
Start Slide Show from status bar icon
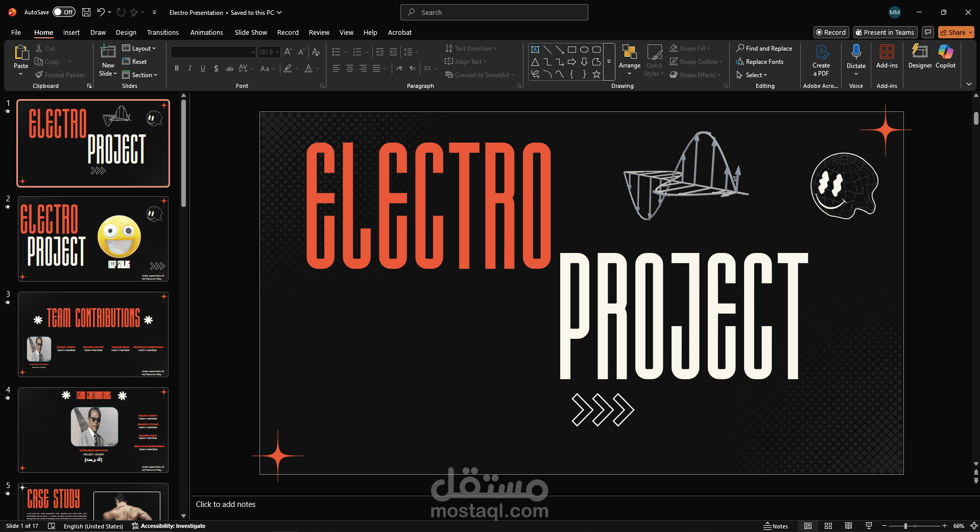[869, 526]
